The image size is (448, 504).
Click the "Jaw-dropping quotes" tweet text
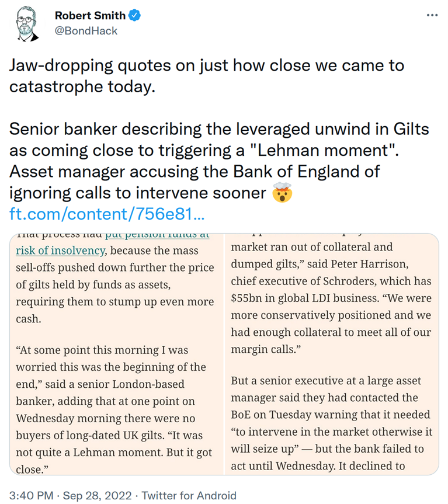207,76
